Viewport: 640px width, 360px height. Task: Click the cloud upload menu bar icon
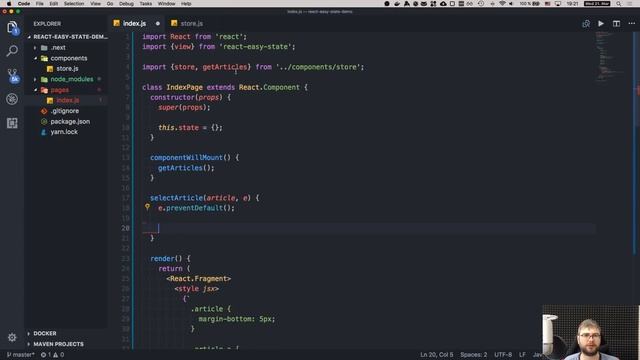click(443, 4)
